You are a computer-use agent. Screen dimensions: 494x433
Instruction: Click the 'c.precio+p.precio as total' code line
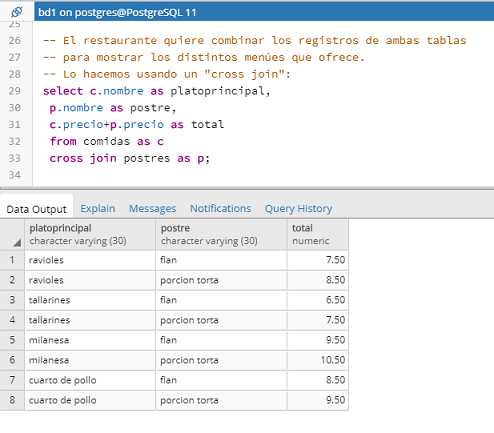[x=137, y=124]
